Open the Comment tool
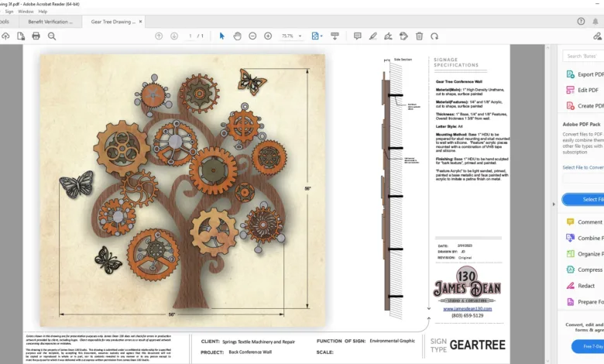Image resolution: width=604 pixels, height=364 pixels. click(585, 222)
